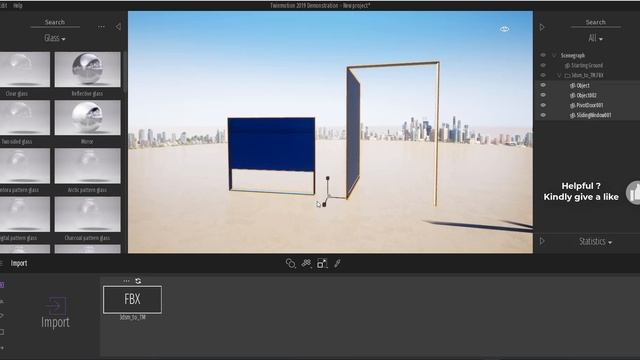Click the large Import button

(x=55, y=313)
